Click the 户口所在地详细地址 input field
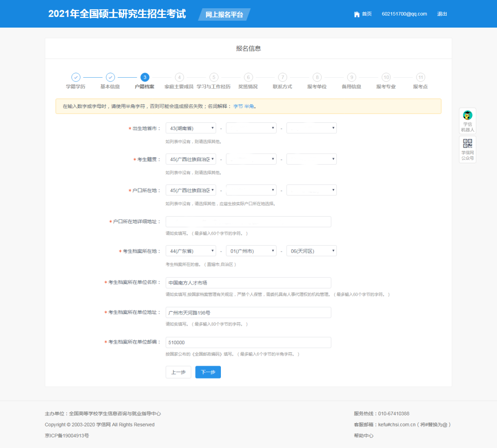497x448 pixels. pyautogui.click(x=248, y=221)
